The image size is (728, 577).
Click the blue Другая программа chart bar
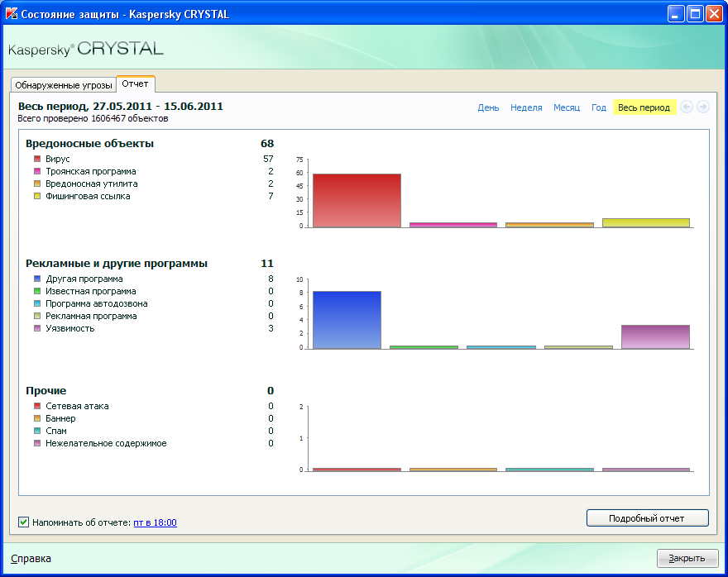[x=347, y=320]
